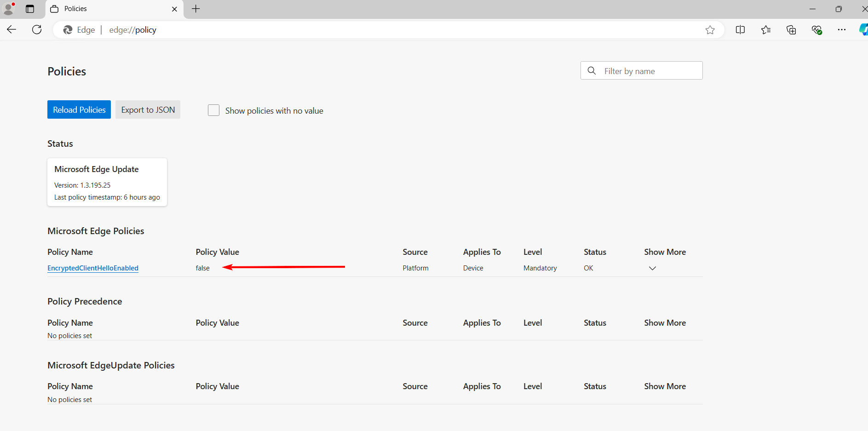The height and width of the screenshot is (431, 868).
Task: Click the Reload Policies button
Action: [79, 109]
